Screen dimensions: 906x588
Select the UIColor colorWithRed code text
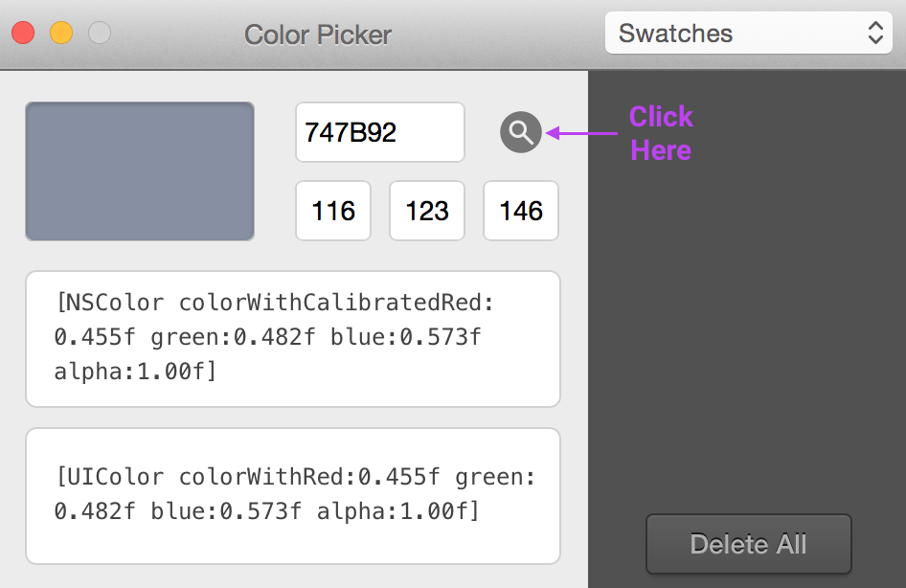(x=293, y=493)
